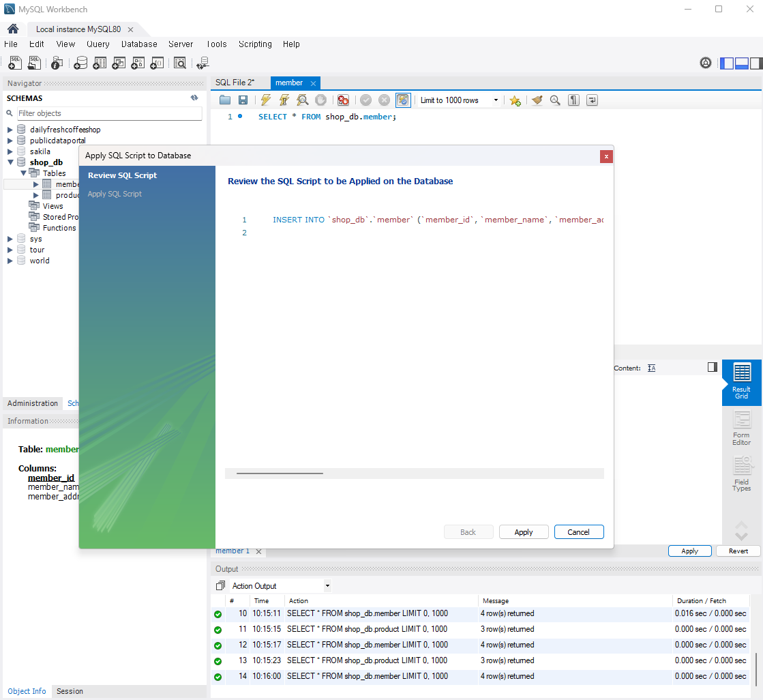The image size is (763, 700).
Task: Search table data icon in main toolbar
Action: 180,63
